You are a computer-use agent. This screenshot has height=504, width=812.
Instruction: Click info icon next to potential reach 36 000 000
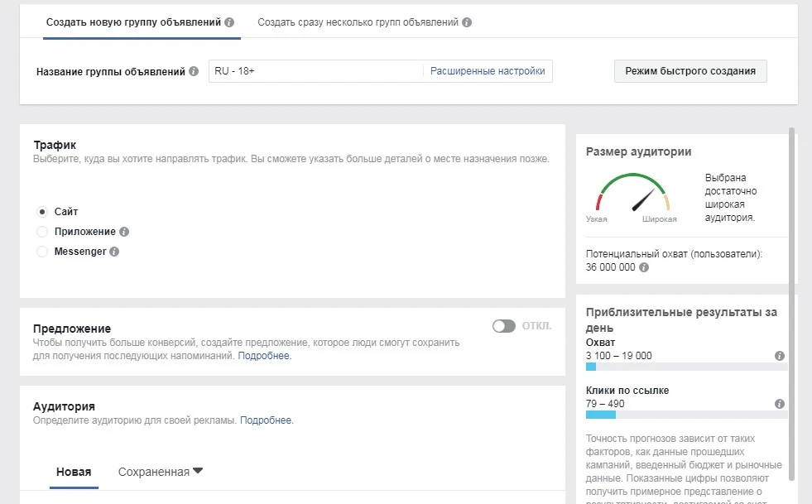click(644, 267)
